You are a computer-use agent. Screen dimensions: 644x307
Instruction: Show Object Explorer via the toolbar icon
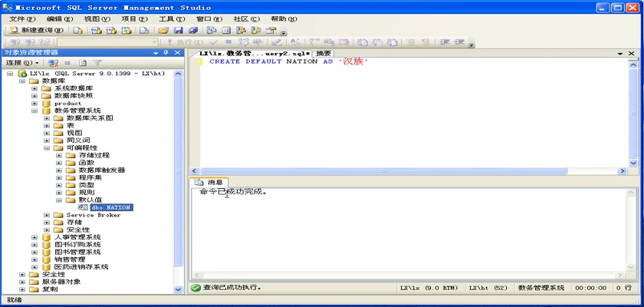[x=241, y=31]
